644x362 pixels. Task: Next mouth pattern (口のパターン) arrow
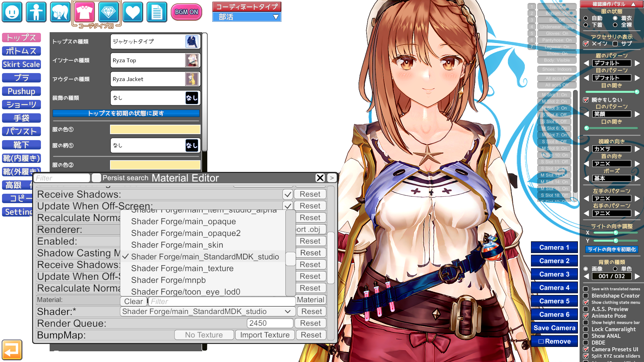pyautogui.click(x=637, y=114)
